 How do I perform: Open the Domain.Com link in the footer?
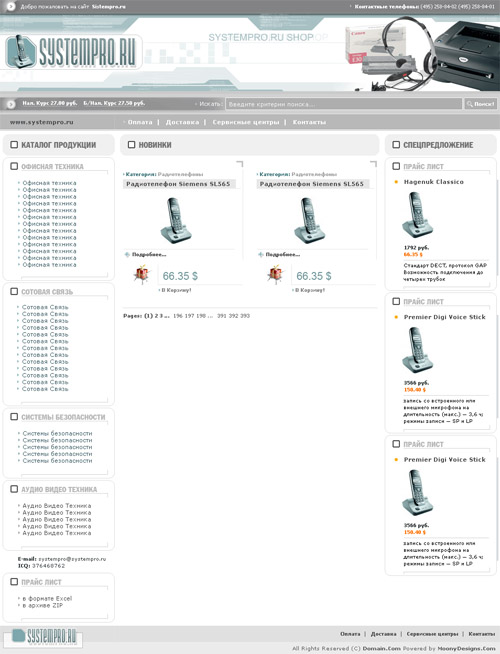click(x=382, y=649)
